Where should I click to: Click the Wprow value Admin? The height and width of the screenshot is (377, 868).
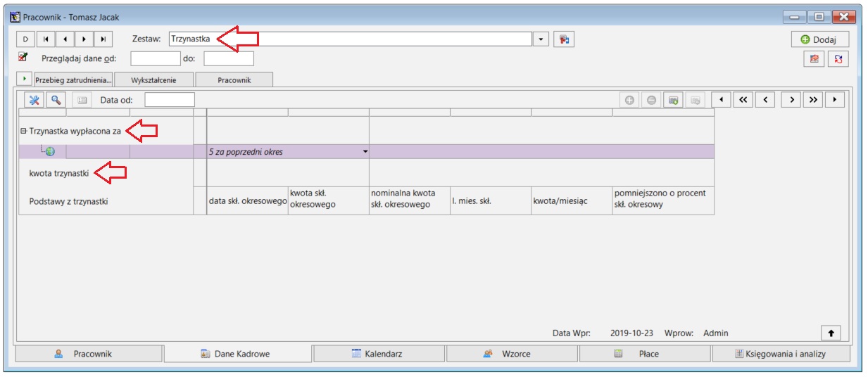click(x=716, y=333)
